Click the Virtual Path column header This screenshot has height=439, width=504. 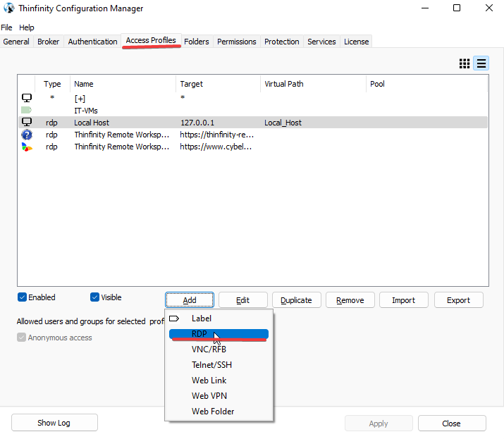click(x=313, y=84)
